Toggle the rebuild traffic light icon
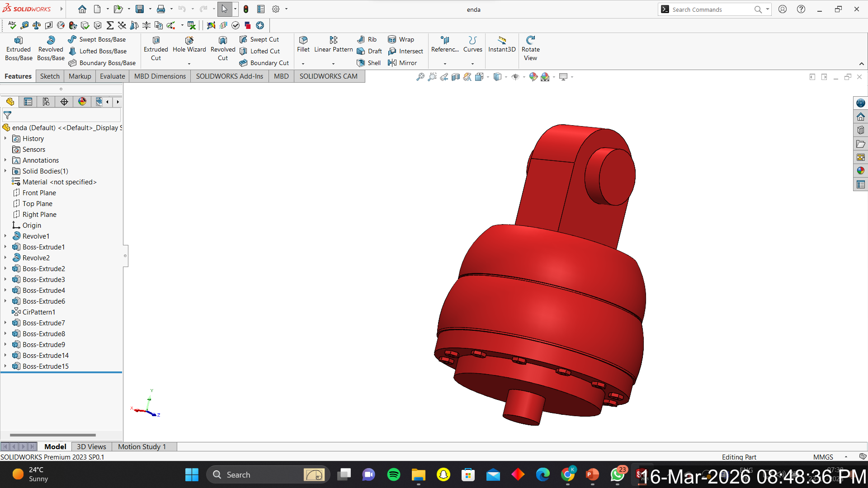Screen dimensions: 868x488 (x=246, y=9)
